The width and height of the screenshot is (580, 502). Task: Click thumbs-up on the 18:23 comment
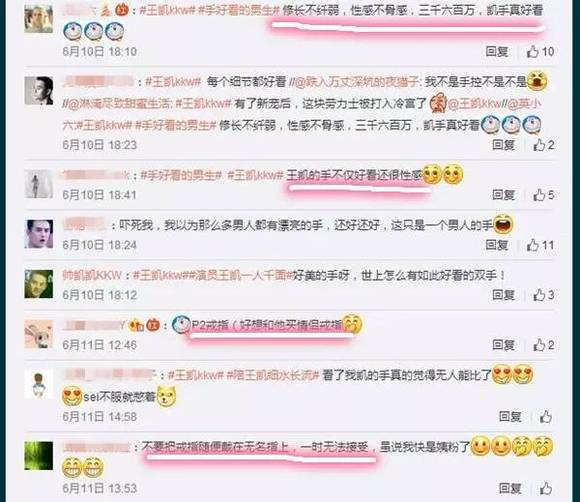click(544, 145)
